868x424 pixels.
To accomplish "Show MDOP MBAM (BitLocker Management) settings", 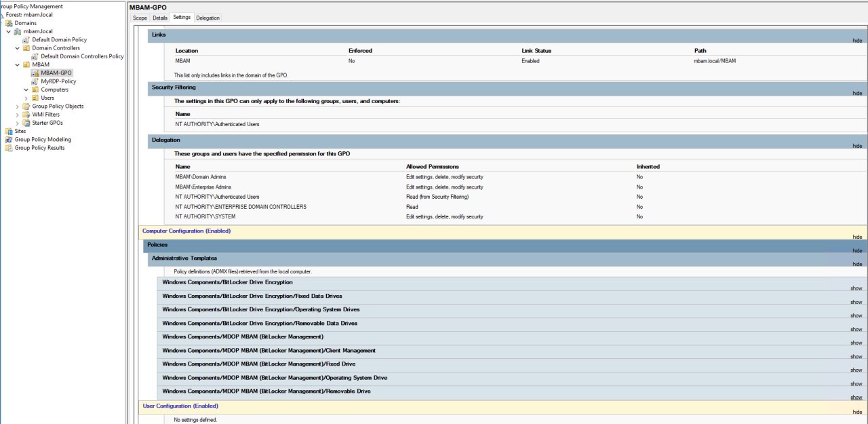I will [856, 343].
